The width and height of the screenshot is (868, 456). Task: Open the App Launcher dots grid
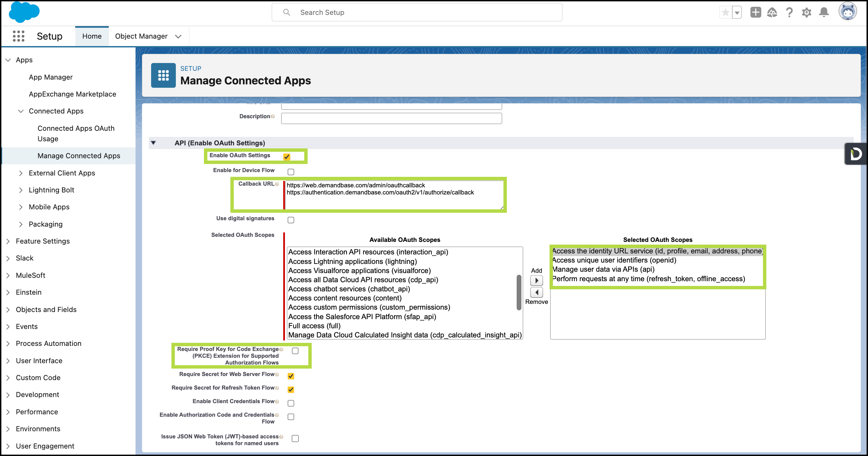[x=19, y=36]
